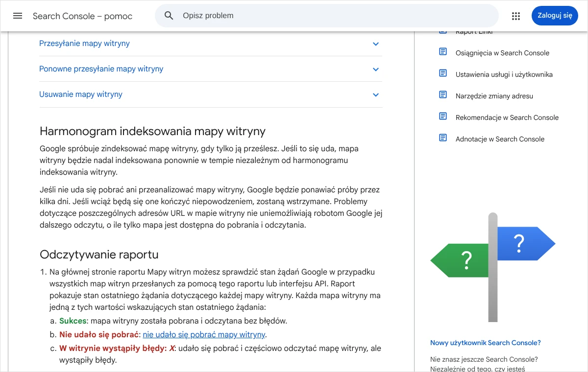Screen dimensions: 588x372
Task: Focus the Opisz problem search field
Action: pyautogui.click(x=327, y=16)
